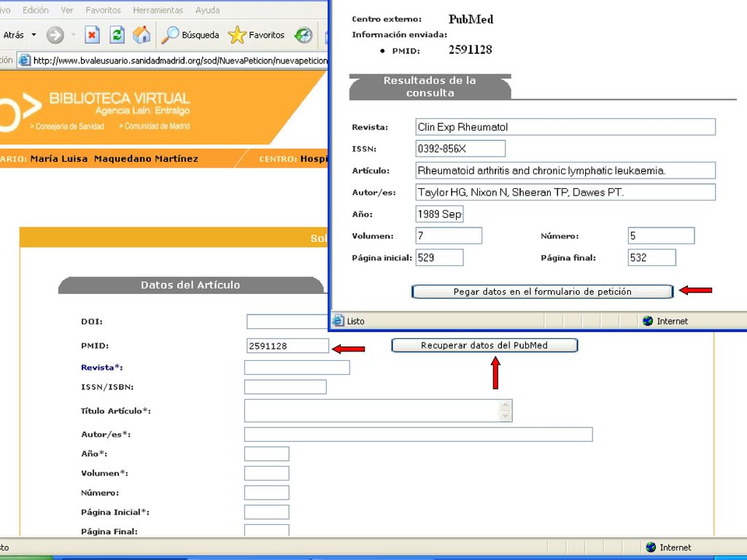Viewport: 747px width, 560px height.
Task: Click the popup Página inicial field "529"
Action: (x=439, y=257)
